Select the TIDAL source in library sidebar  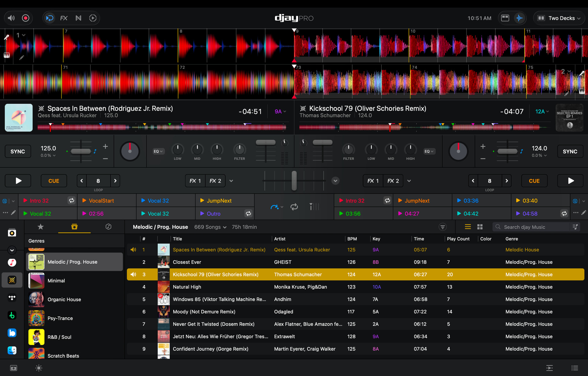pos(12,298)
